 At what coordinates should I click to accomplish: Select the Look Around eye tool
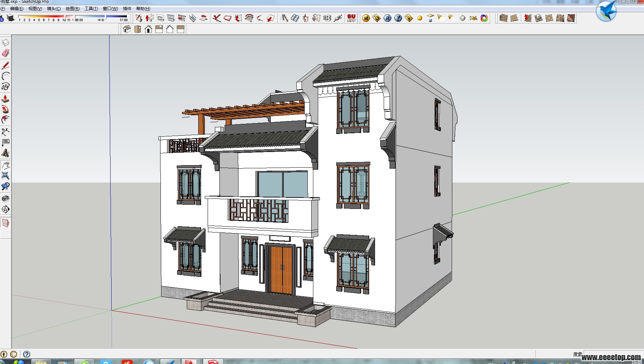6,198
